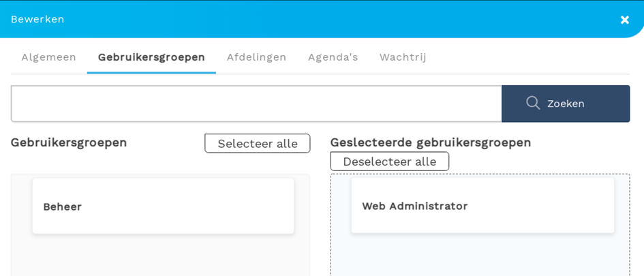The height and width of the screenshot is (276, 644).
Task: Select the Web Administrator group card
Action: pyautogui.click(x=482, y=206)
